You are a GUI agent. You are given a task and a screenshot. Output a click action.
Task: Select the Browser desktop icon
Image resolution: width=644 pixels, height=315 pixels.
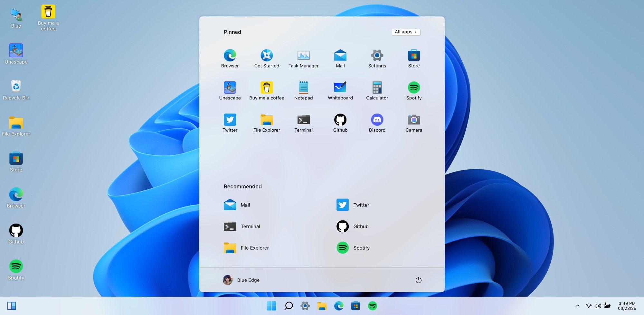tap(16, 198)
